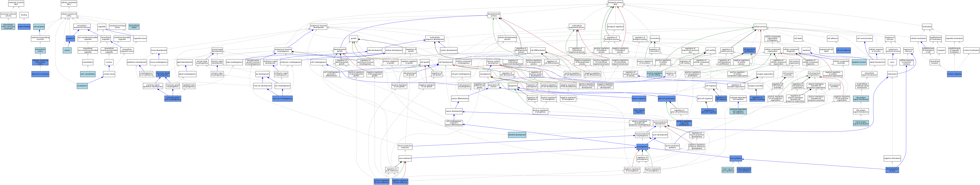Click 'collagen-containing extracellular matrix' node

tap(40, 62)
